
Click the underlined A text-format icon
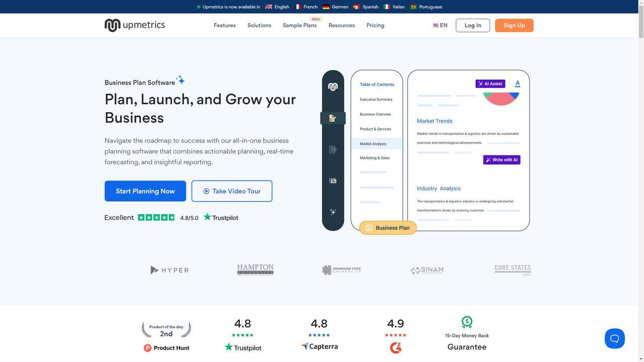click(x=518, y=84)
